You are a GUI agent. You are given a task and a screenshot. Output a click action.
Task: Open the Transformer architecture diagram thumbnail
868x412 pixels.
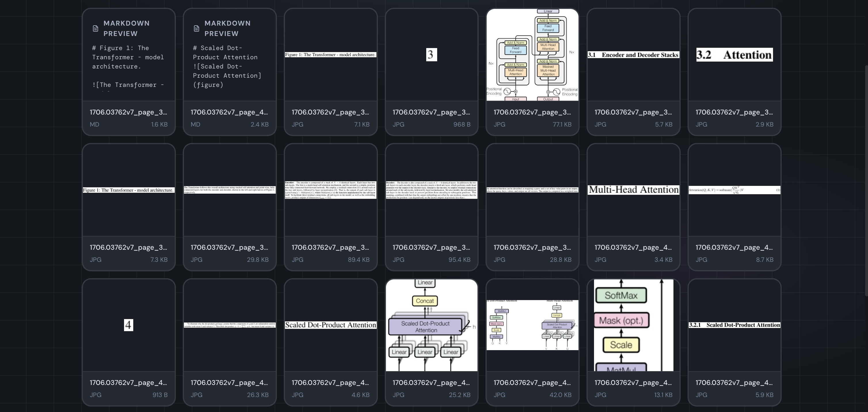pyautogui.click(x=532, y=55)
